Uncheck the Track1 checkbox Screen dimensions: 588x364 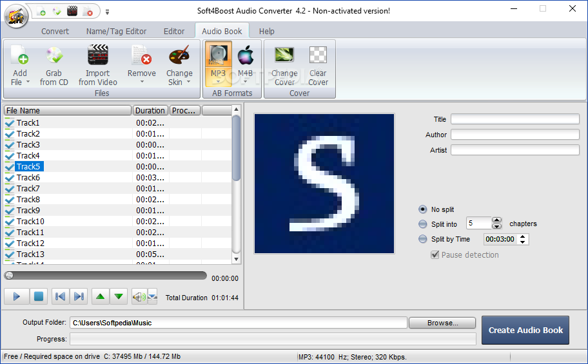click(10, 122)
